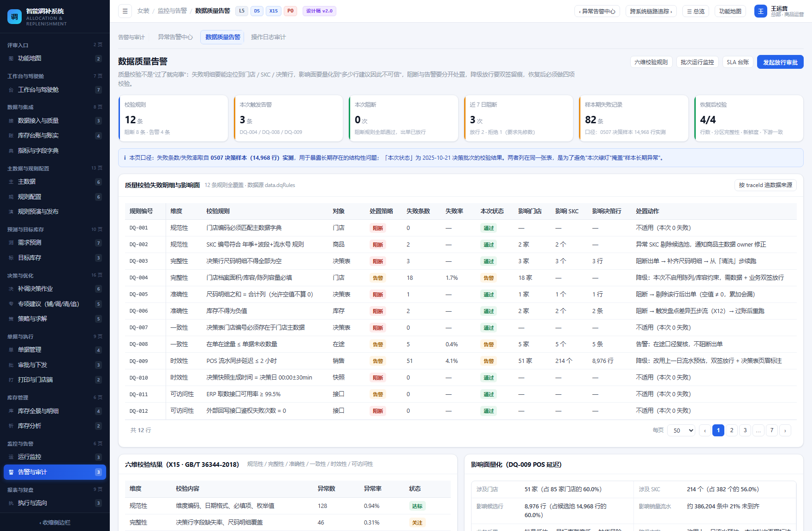
Task: Open 跨系统链路追踪 top bar link
Action: pos(651,12)
